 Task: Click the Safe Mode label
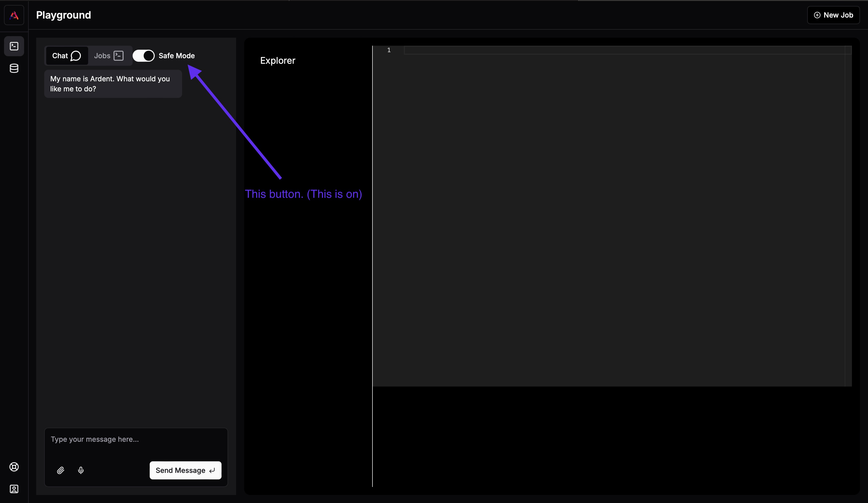(x=177, y=56)
